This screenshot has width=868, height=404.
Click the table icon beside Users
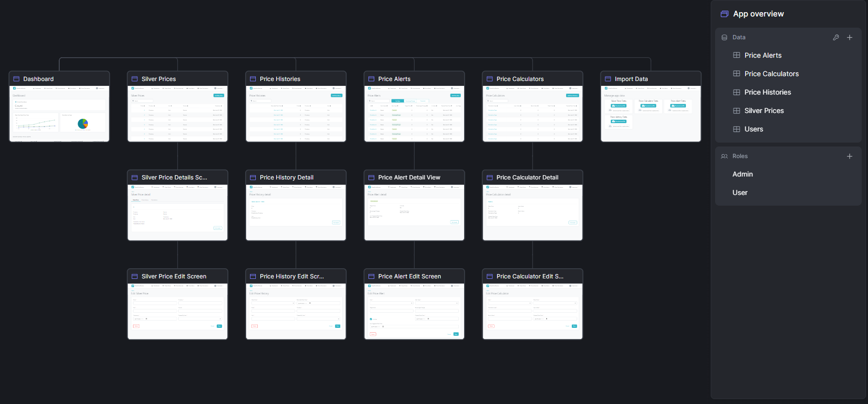click(x=736, y=129)
